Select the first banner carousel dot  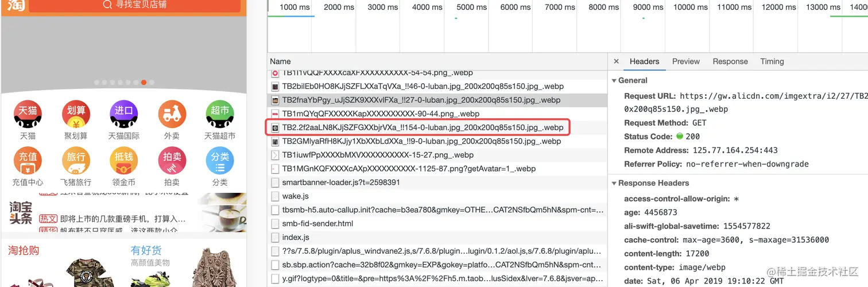coord(96,82)
